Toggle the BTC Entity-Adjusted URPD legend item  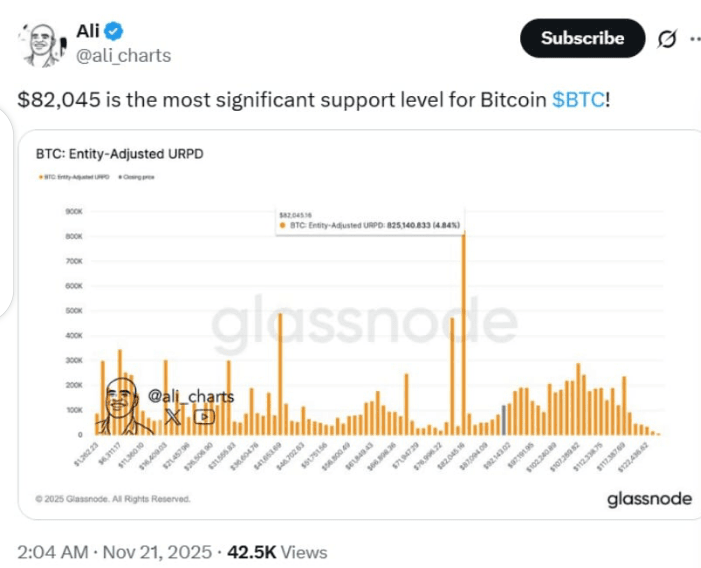(x=74, y=177)
